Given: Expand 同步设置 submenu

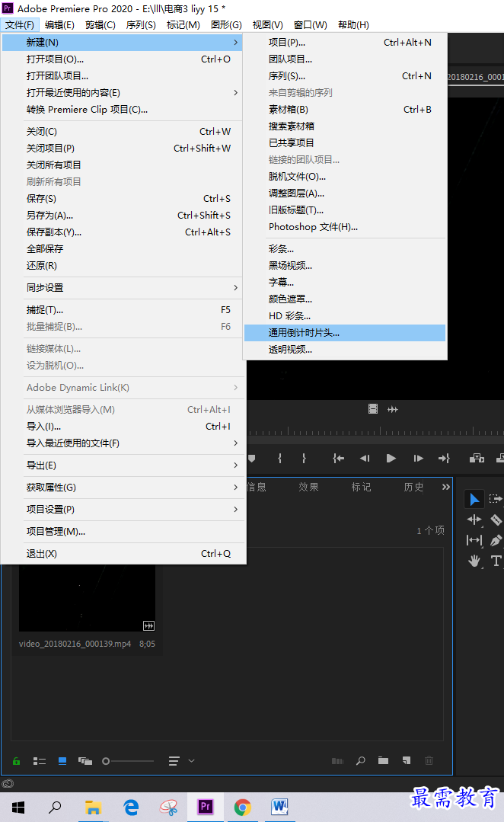Looking at the screenshot, I should (122, 288).
